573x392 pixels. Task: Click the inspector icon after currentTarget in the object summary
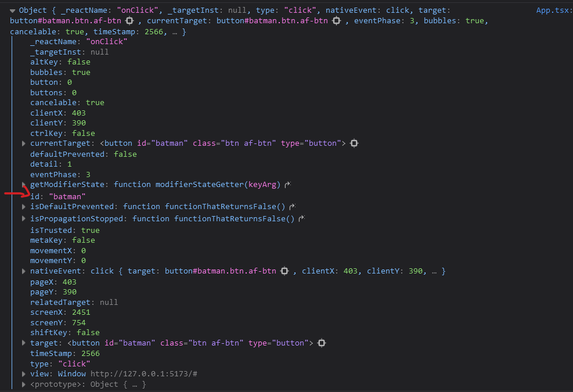337,21
